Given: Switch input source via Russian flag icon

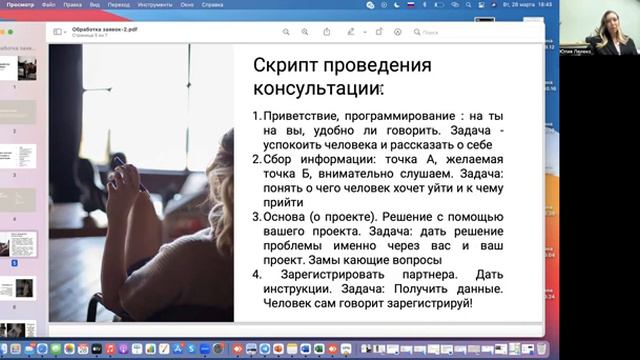Looking at the screenshot, I should [x=411, y=5].
